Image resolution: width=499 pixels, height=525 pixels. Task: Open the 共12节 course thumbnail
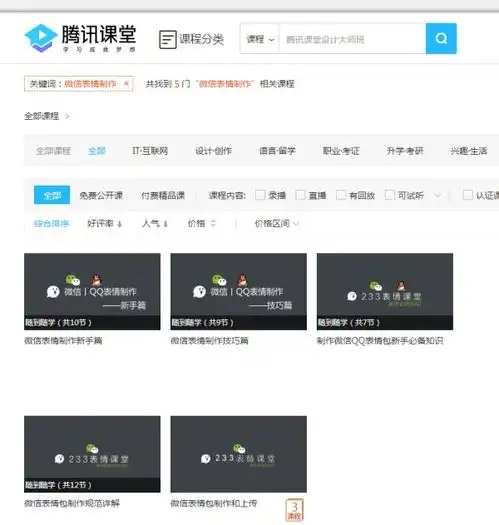[92, 454]
